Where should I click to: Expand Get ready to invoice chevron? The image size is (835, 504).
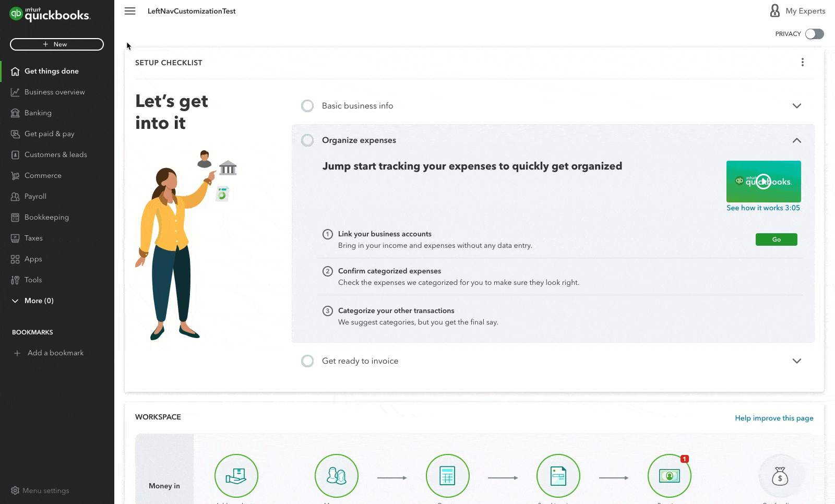click(x=797, y=361)
